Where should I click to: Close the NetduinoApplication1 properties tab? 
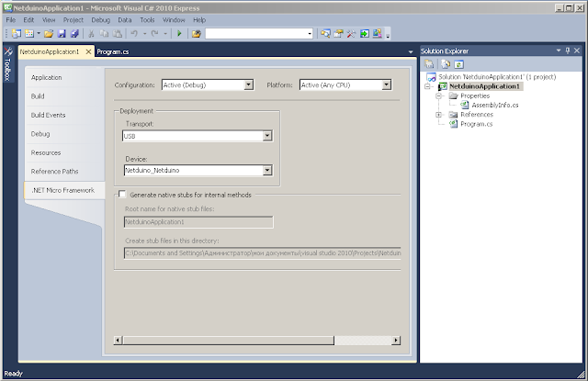[x=88, y=51]
